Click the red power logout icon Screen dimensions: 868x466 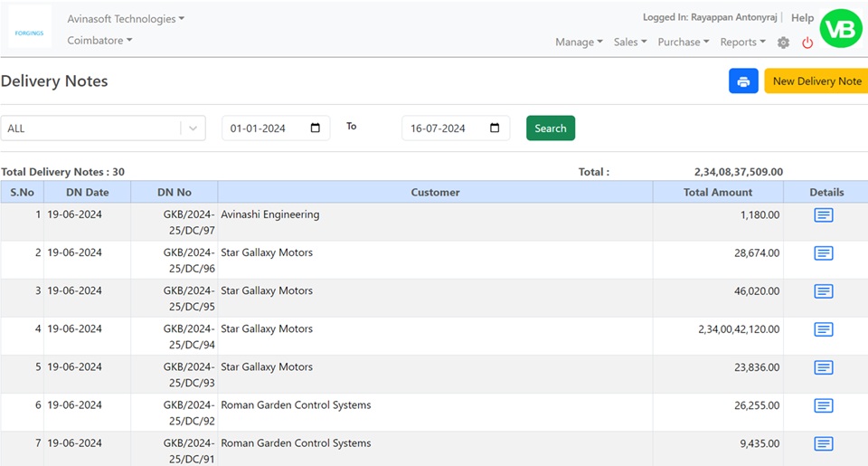807,43
